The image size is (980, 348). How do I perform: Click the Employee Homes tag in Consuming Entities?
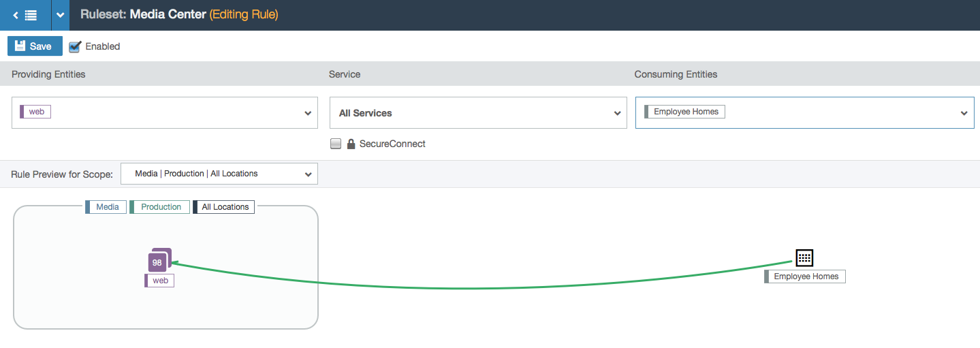[x=684, y=112]
